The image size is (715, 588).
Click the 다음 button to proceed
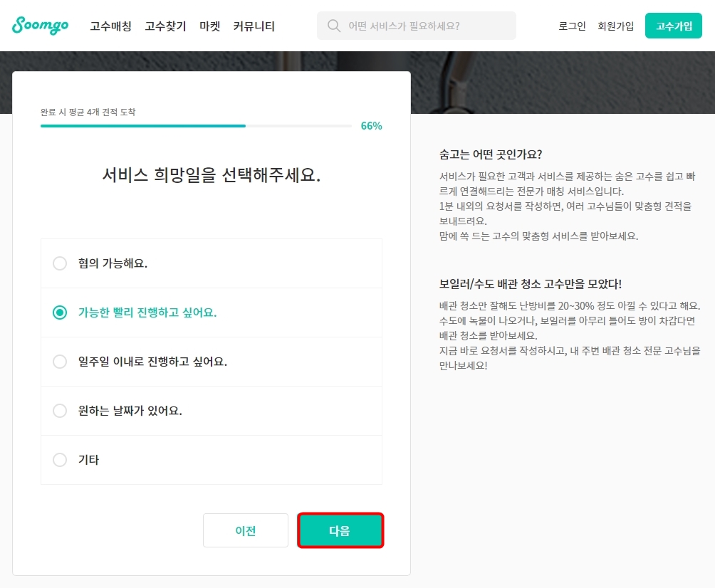(x=340, y=530)
